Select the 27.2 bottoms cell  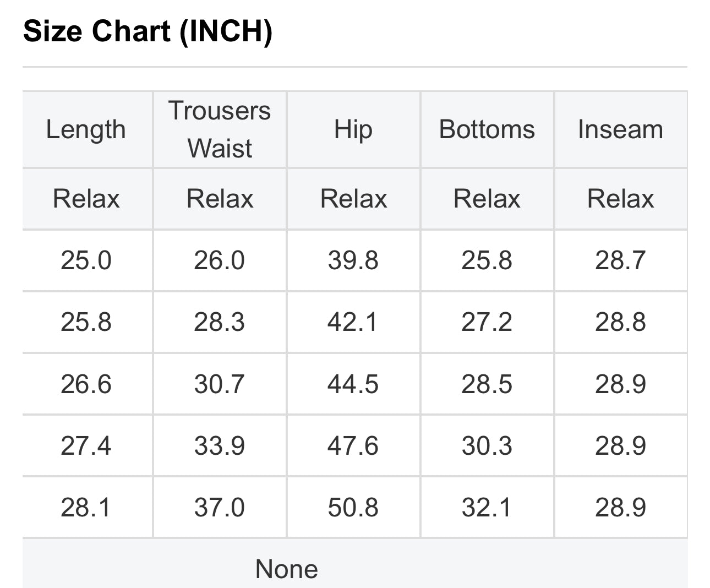(x=487, y=322)
